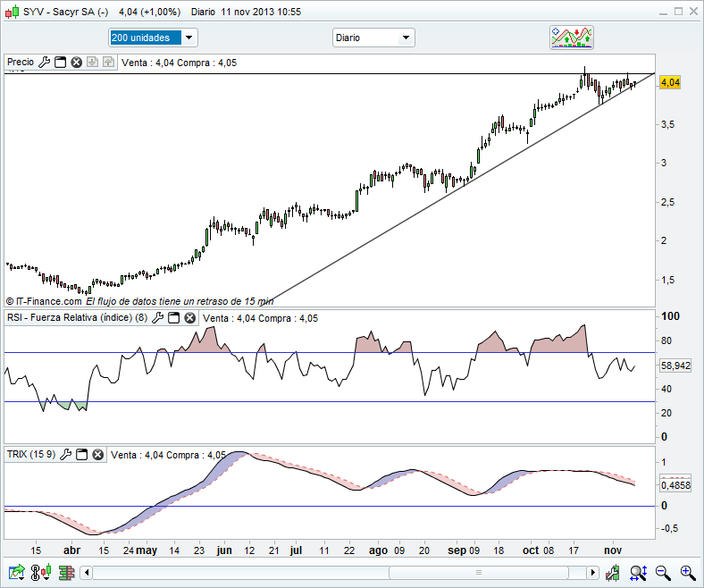Maximize the Precio price panel
Image resolution: width=704 pixels, height=588 pixels.
(61, 63)
